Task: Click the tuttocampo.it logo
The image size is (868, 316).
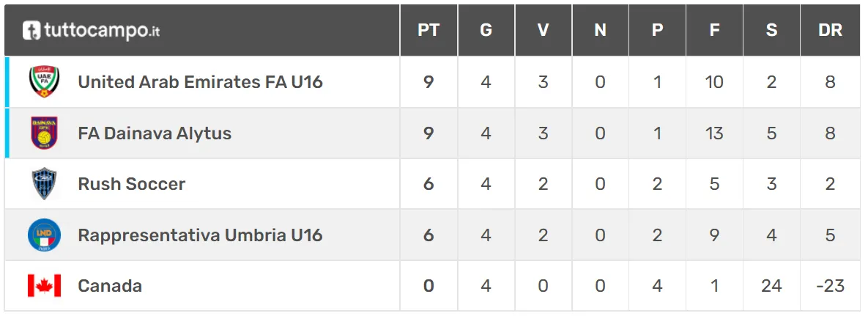Action: pyautogui.click(x=92, y=31)
